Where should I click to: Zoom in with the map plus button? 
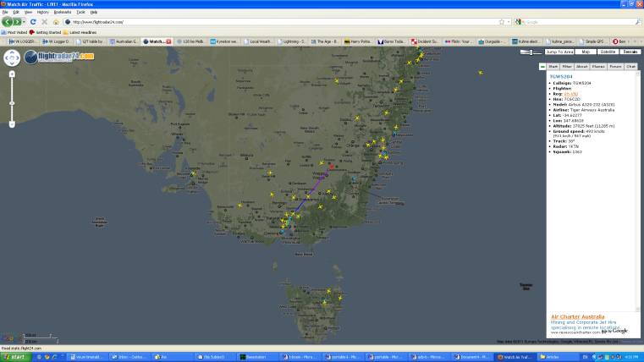click(x=12, y=74)
